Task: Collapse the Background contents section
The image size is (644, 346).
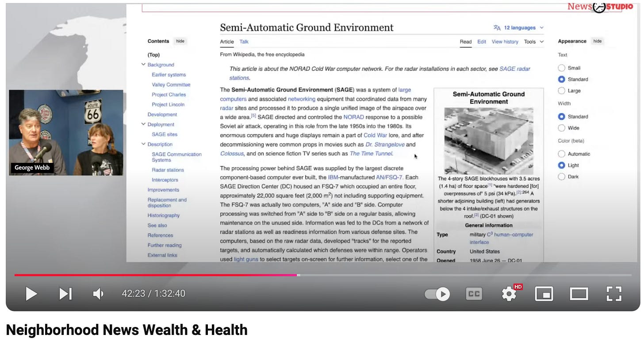Action: click(143, 65)
